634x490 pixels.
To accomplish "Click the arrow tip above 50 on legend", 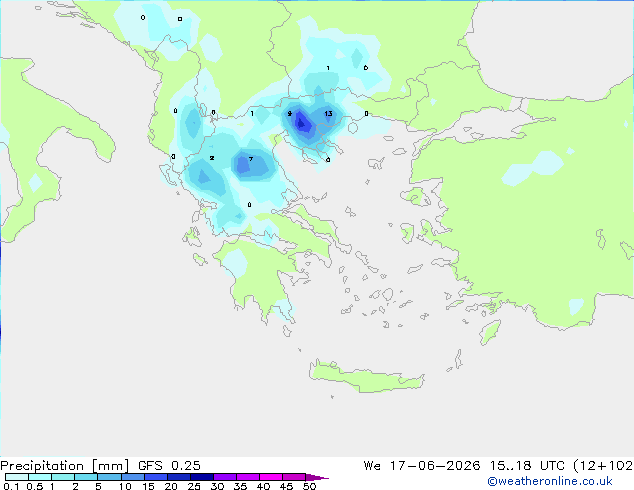I will 317,477.
